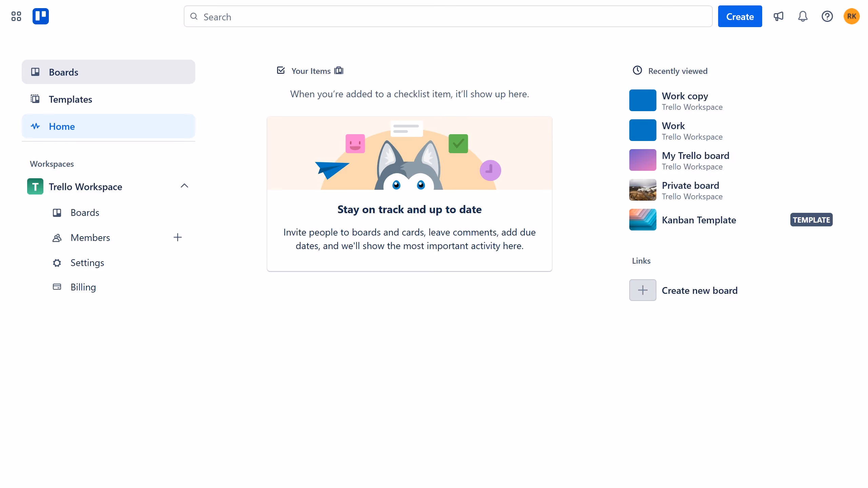Open the Work board blue thumbnail
This screenshot has width=868, height=488.
(643, 130)
